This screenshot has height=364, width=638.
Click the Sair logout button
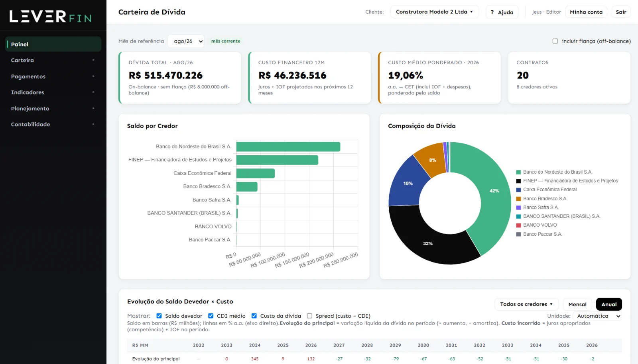621,12
